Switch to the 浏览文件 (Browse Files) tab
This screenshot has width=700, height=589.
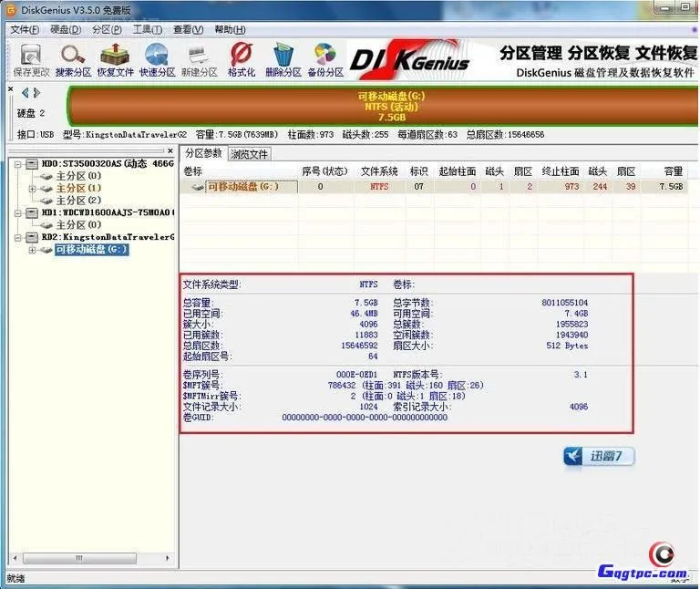249,154
